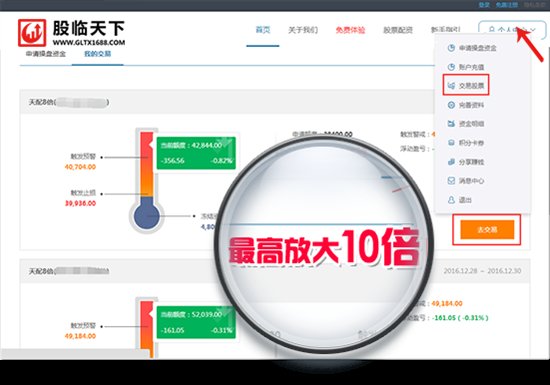550x385 pixels.
Task: Switch to the 申请操盘资金 sub-tab
Action: click(x=46, y=54)
